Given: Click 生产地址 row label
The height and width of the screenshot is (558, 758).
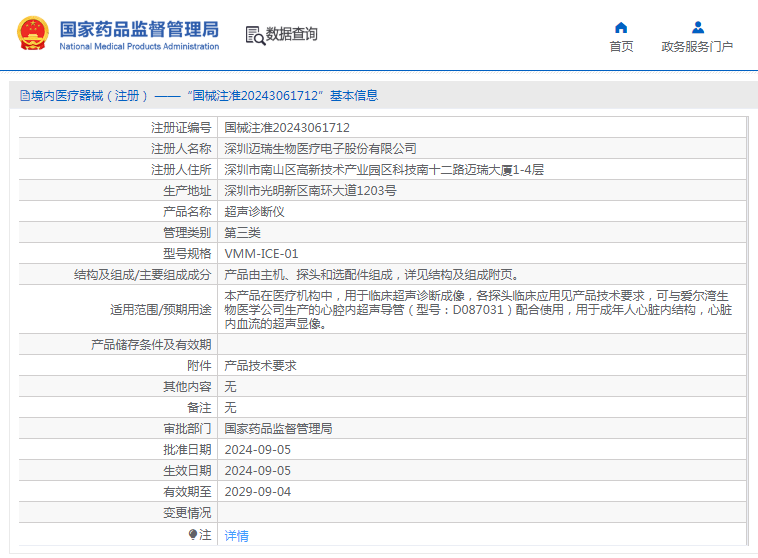Looking at the screenshot, I should [x=188, y=191].
